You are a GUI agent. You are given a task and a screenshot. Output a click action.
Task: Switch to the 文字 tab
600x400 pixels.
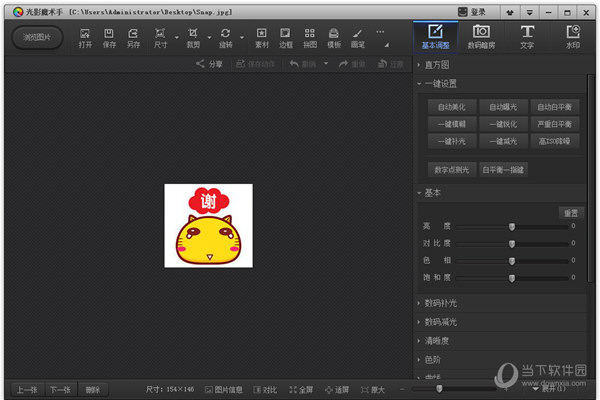(x=527, y=37)
